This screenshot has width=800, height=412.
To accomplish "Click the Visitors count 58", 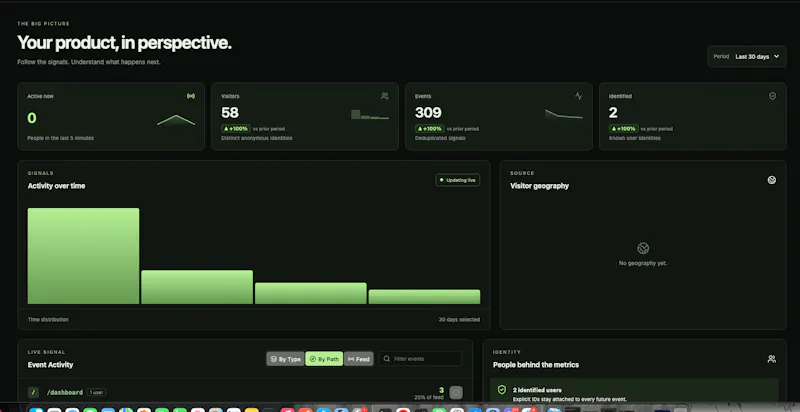I will click(230, 113).
